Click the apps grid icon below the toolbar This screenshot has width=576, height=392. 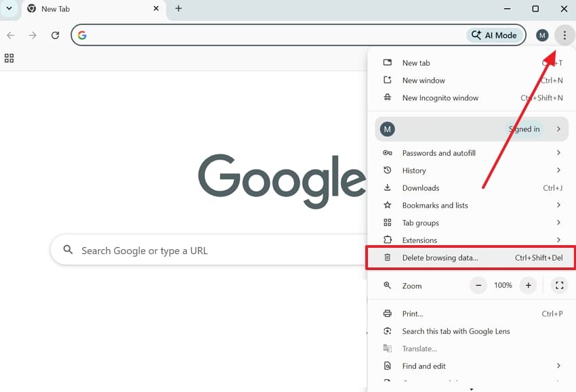[x=9, y=58]
